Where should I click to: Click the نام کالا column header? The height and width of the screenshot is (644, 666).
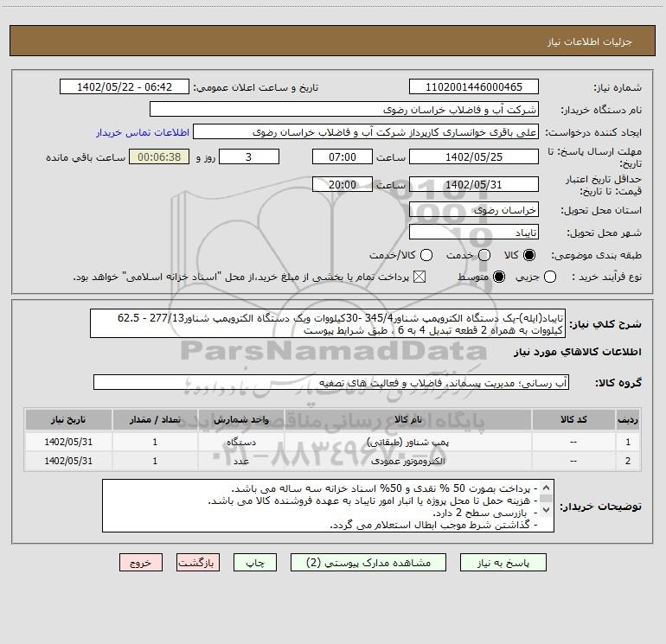(408, 419)
